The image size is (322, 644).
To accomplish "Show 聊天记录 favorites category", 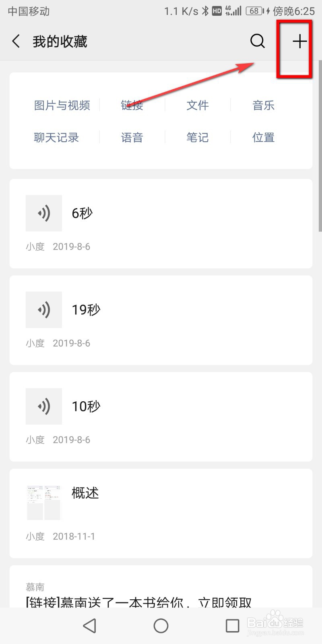I will tap(56, 138).
